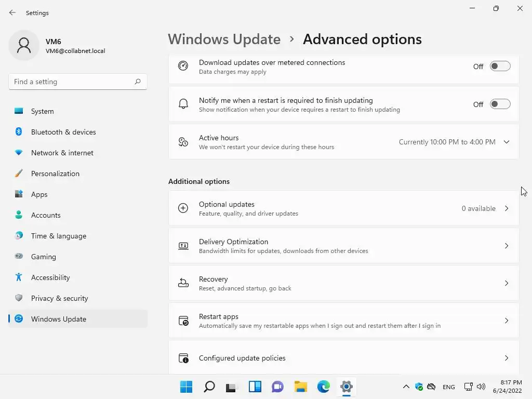The image size is (532, 399).
Task: Click the back arrow in Settings header
Action: (x=12, y=12)
